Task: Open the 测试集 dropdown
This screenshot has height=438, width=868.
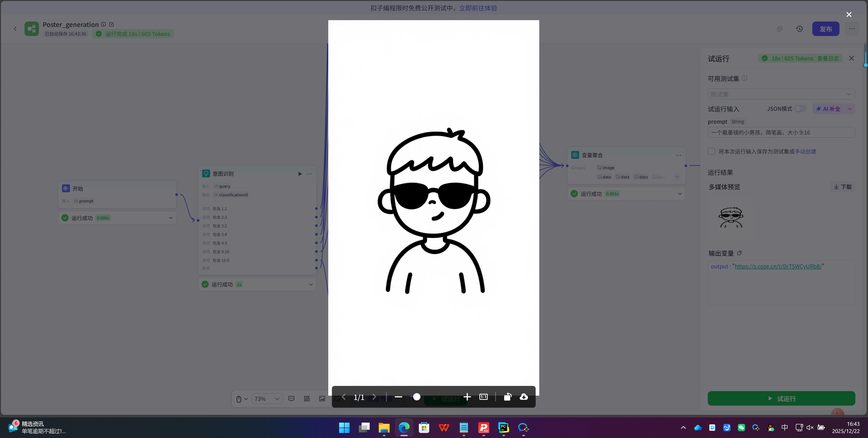Action: 781,94
